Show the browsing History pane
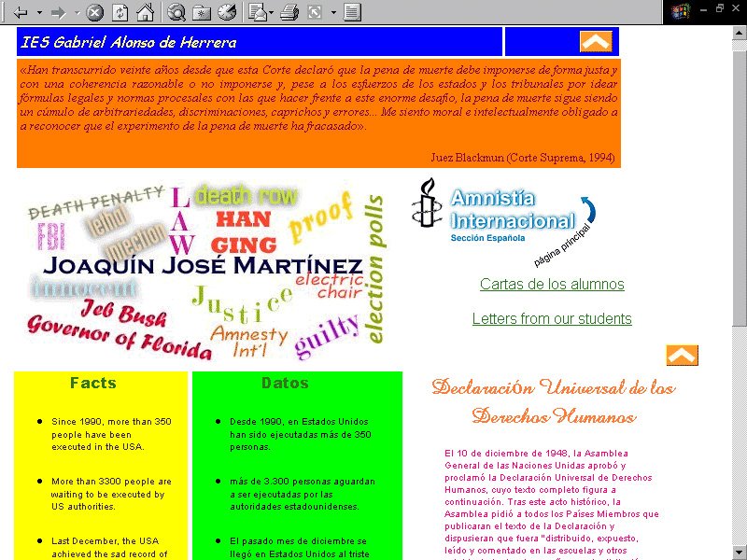The image size is (747, 560). 227,12
